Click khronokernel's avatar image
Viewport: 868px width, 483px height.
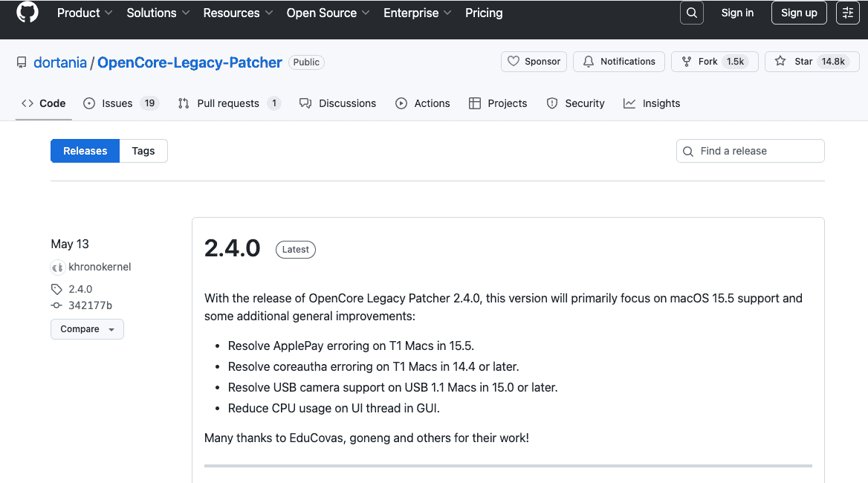[x=57, y=268]
